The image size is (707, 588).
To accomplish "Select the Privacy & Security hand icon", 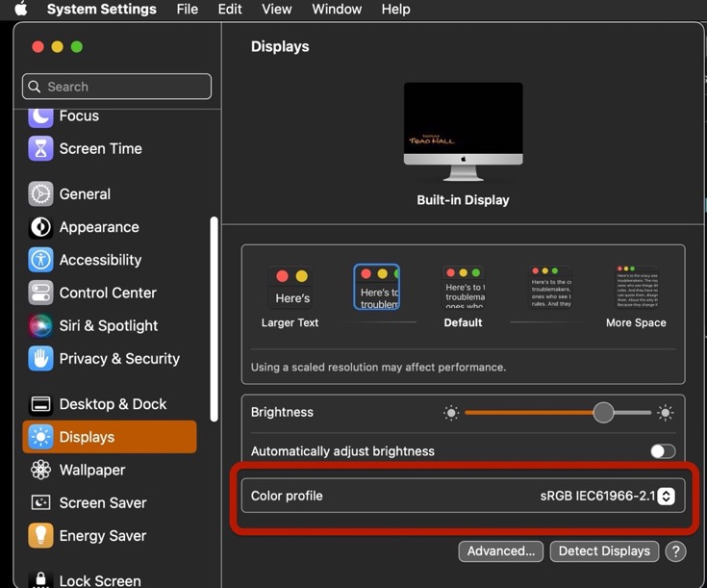I will point(40,359).
